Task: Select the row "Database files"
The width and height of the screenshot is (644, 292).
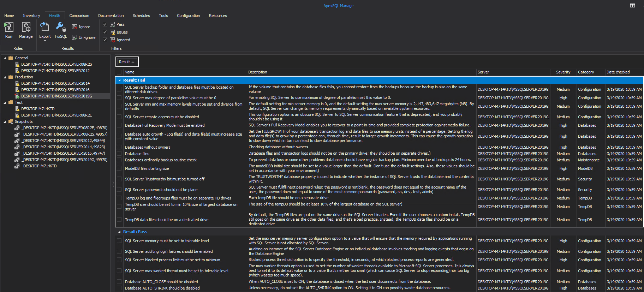Action: pyautogui.click(x=380, y=154)
